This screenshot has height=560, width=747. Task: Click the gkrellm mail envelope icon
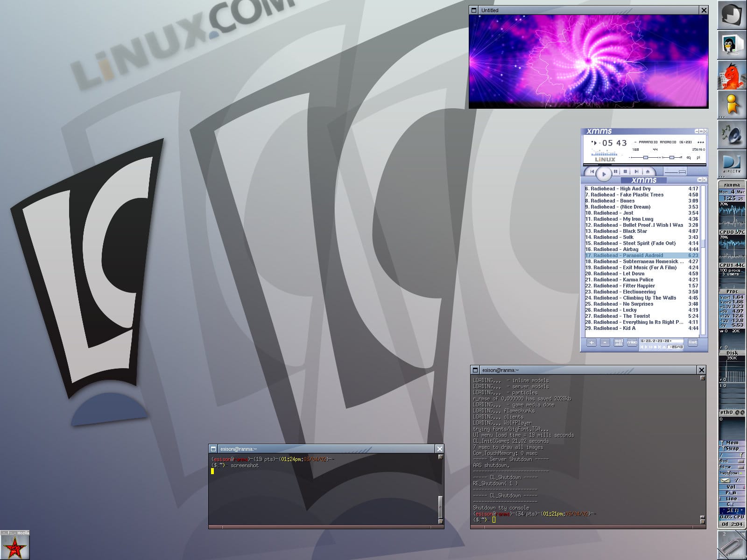coord(726,480)
